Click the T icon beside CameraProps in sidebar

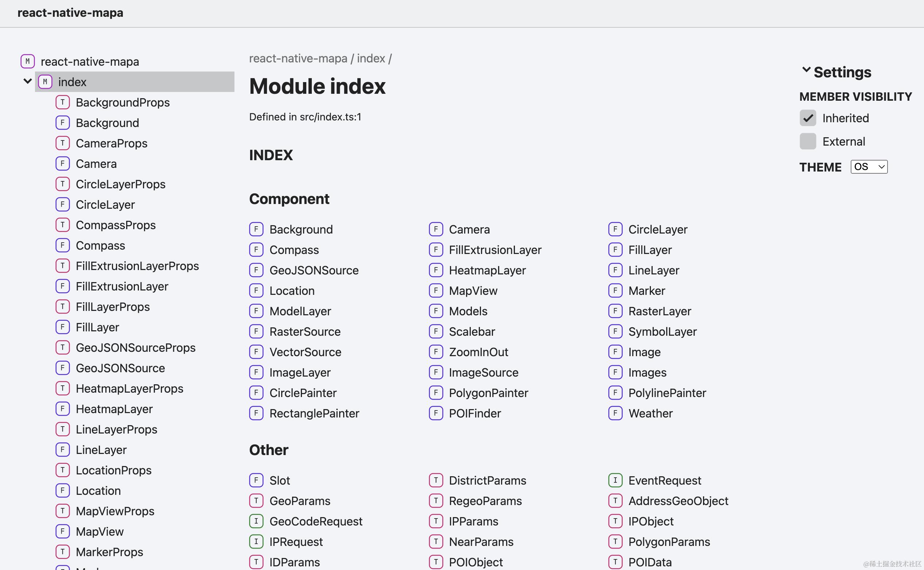pos(62,143)
